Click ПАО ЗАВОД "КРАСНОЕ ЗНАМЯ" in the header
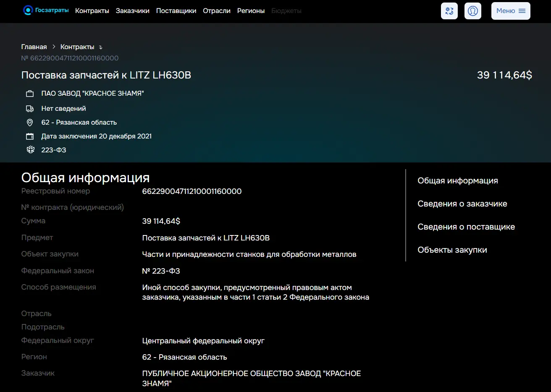The width and height of the screenshot is (551, 392). [x=92, y=94]
